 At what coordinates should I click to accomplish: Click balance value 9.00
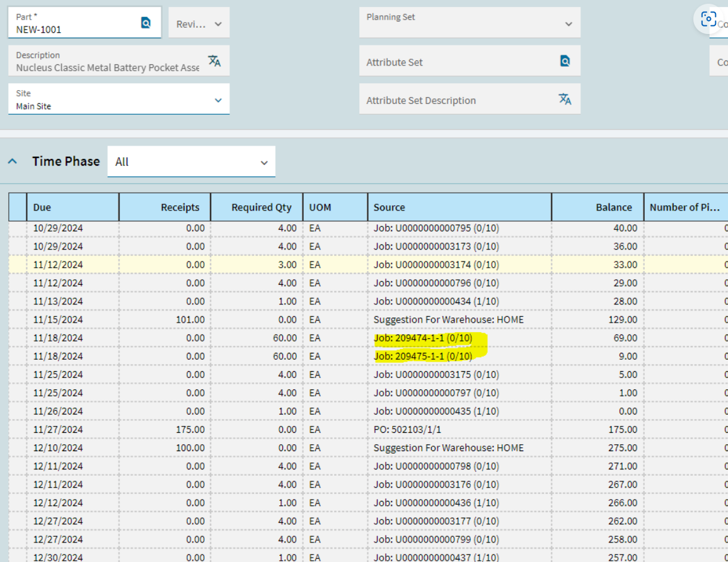(628, 356)
